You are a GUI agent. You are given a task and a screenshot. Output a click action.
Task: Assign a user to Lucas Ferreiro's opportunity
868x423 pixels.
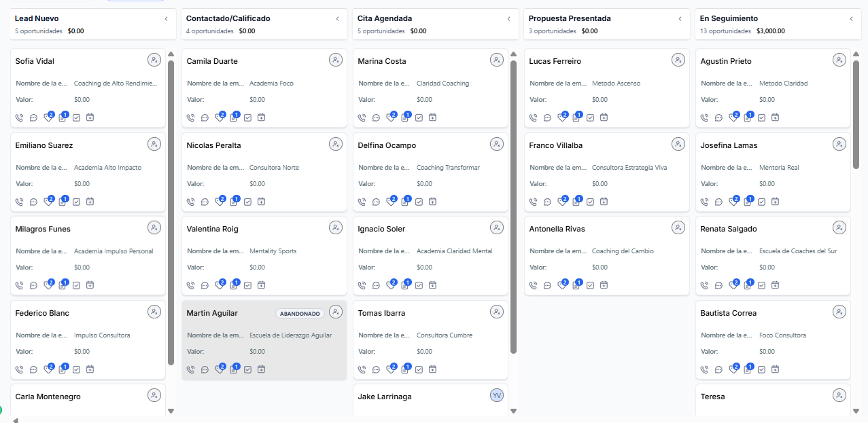(678, 60)
